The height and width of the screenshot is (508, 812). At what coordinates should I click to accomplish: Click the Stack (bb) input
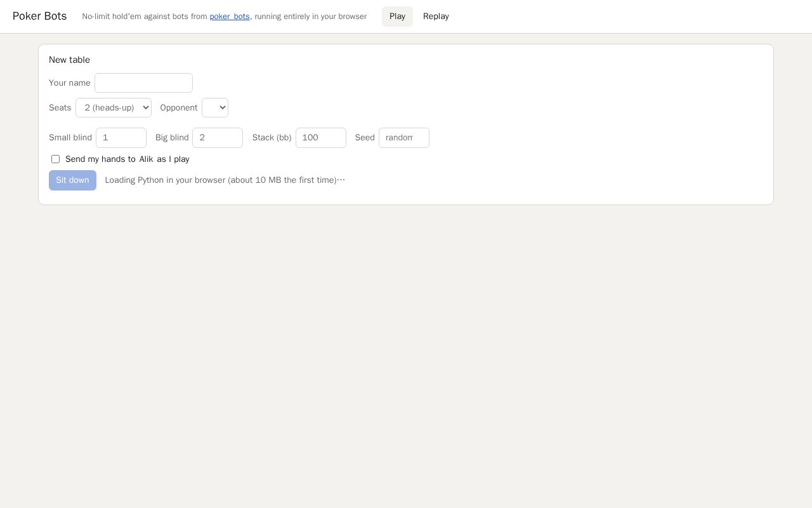pyautogui.click(x=321, y=138)
